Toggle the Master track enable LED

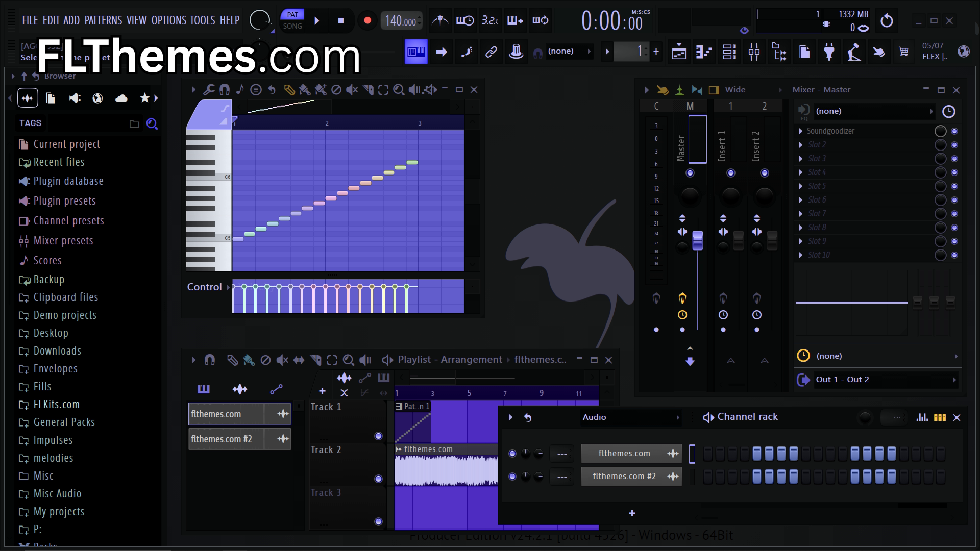[690, 173]
